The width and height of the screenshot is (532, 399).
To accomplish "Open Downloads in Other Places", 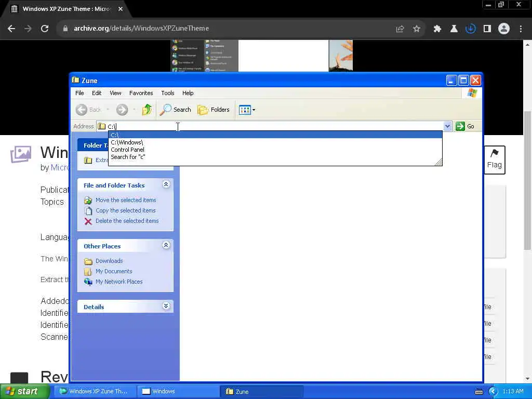I will pyautogui.click(x=109, y=261).
